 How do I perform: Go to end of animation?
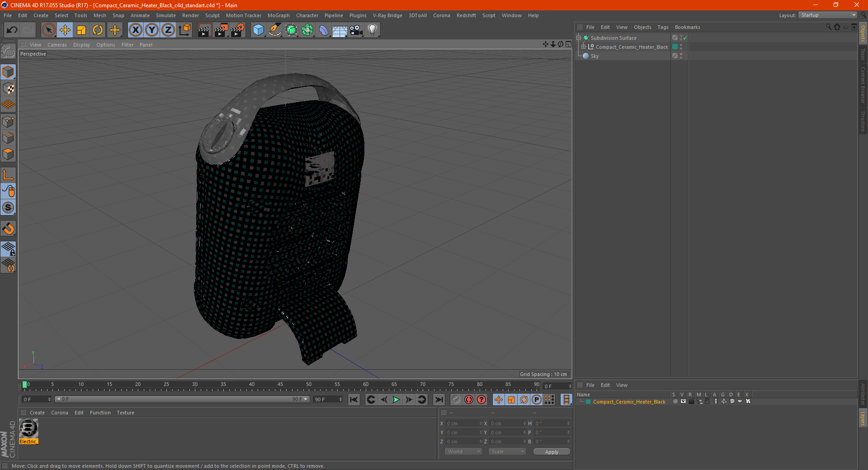[439, 399]
